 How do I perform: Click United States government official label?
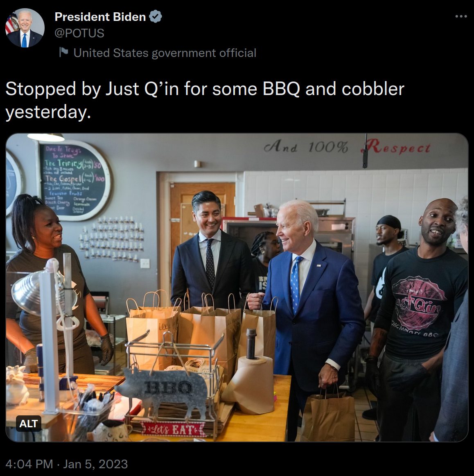[x=165, y=53]
